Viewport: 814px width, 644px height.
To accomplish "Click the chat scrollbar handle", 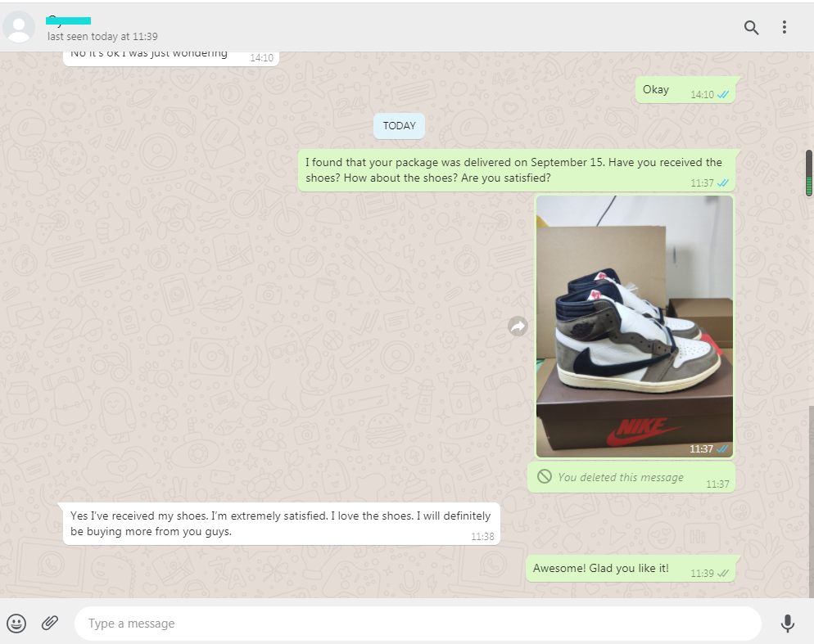I will pos(809,173).
